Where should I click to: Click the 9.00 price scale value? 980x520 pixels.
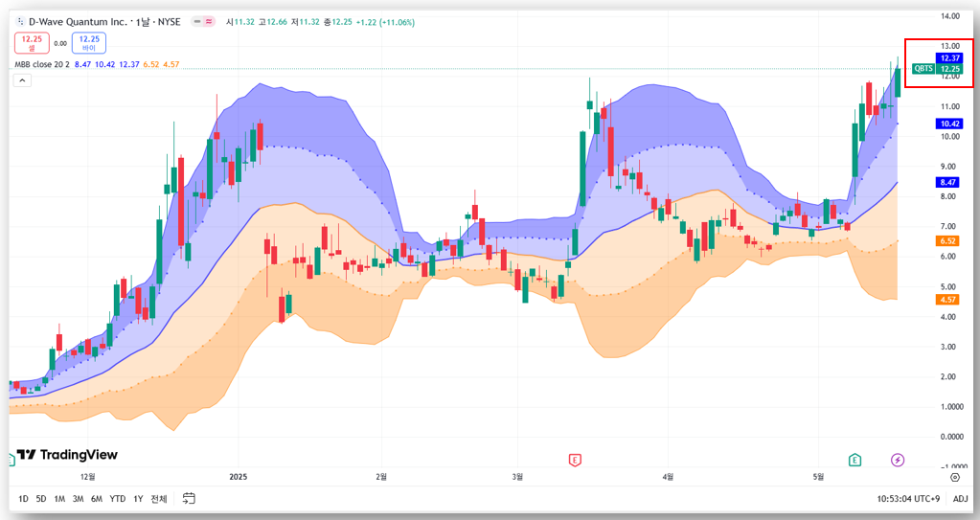tap(948, 167)
